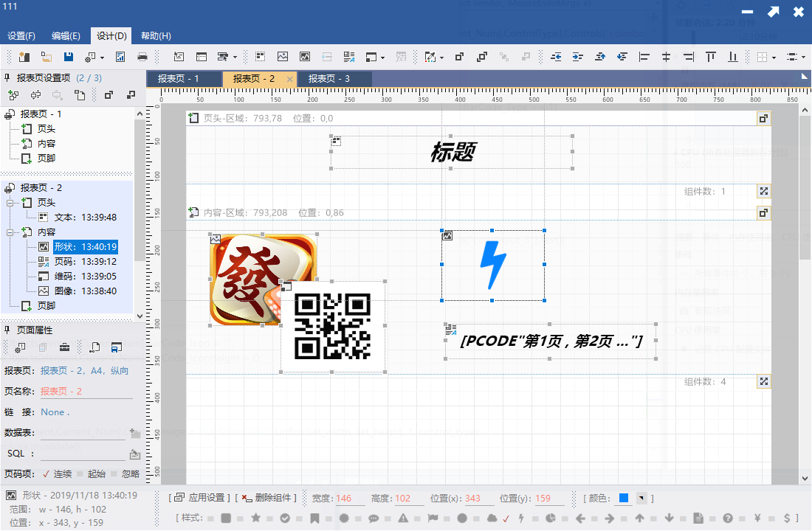Insert a shape chart component from the toolbar
This screenshot has height=531, width=812.
[x=305, y=57]
